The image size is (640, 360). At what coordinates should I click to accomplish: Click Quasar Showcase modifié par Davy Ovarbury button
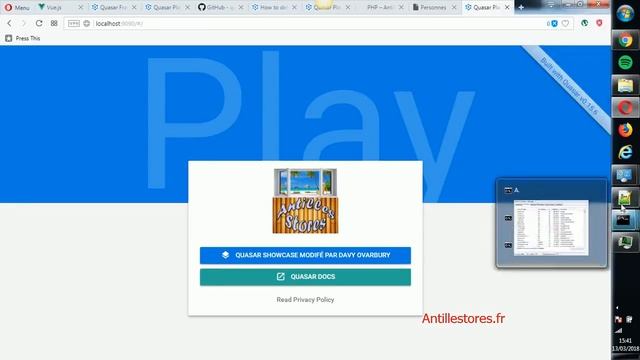305,255
